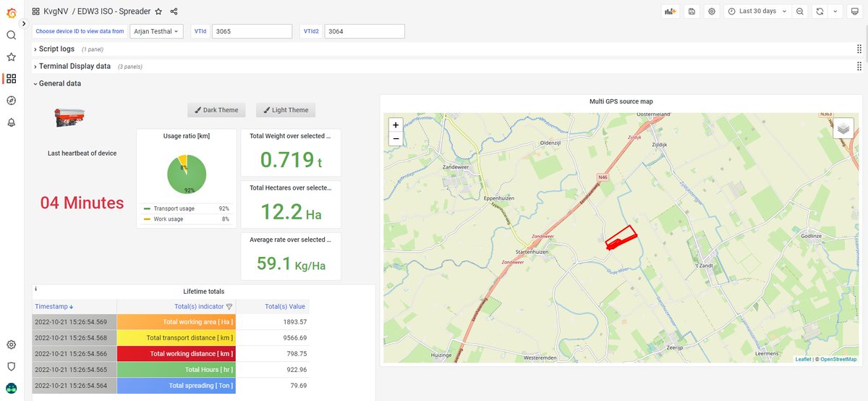Open dashboard settings gear in top toolbar
Screen dimensions: 868x401
click(712, 12)
